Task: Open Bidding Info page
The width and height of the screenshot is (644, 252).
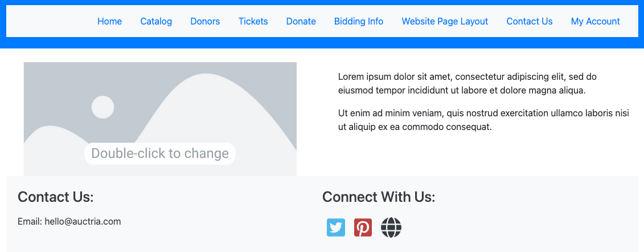Action: pyautogui.click(x=359, y=22)
